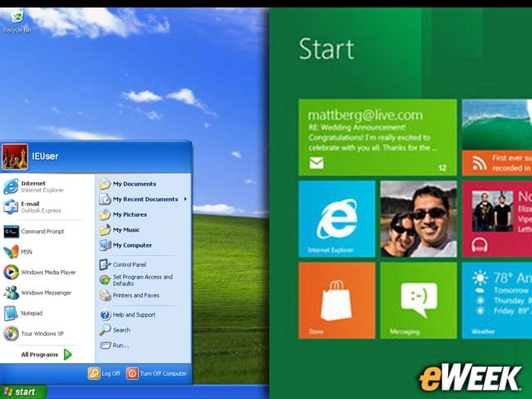The image size is (532, 399).
Task: Open the Store shopping bag tile
Action: (337, 301)
